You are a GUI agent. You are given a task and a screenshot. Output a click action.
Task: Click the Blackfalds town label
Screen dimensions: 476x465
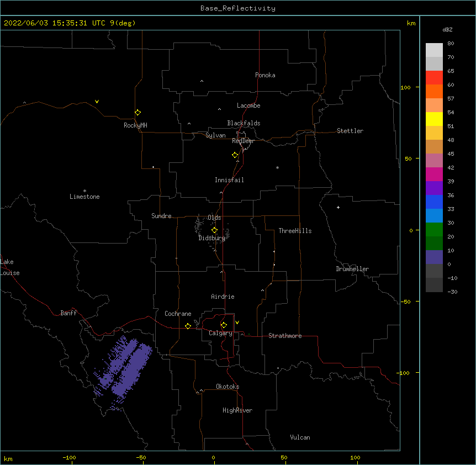[x=244, y=123]
